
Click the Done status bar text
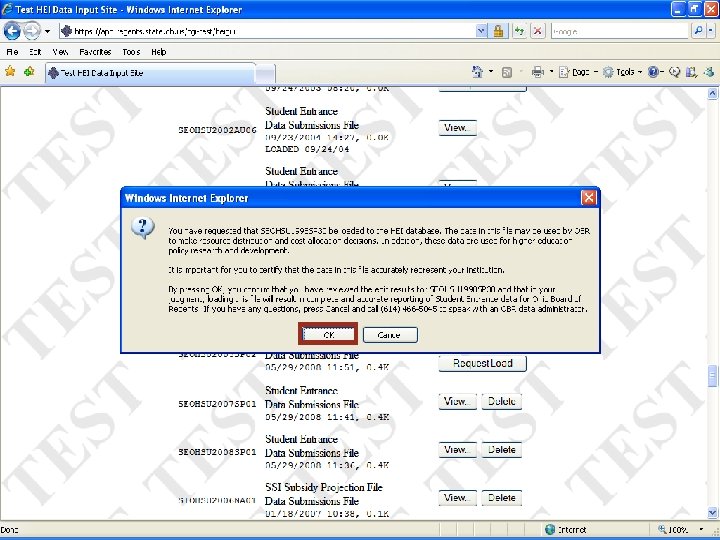[x=9, y=530]
